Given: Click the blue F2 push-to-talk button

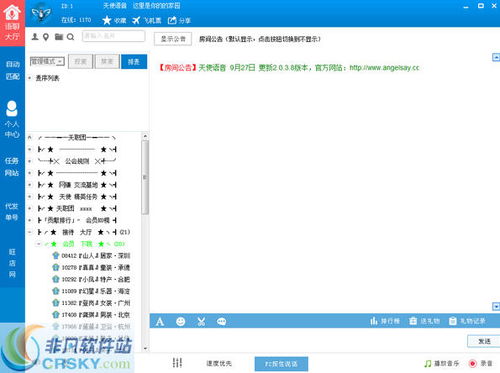Looking at the screenshot, I should click(281, 364).
